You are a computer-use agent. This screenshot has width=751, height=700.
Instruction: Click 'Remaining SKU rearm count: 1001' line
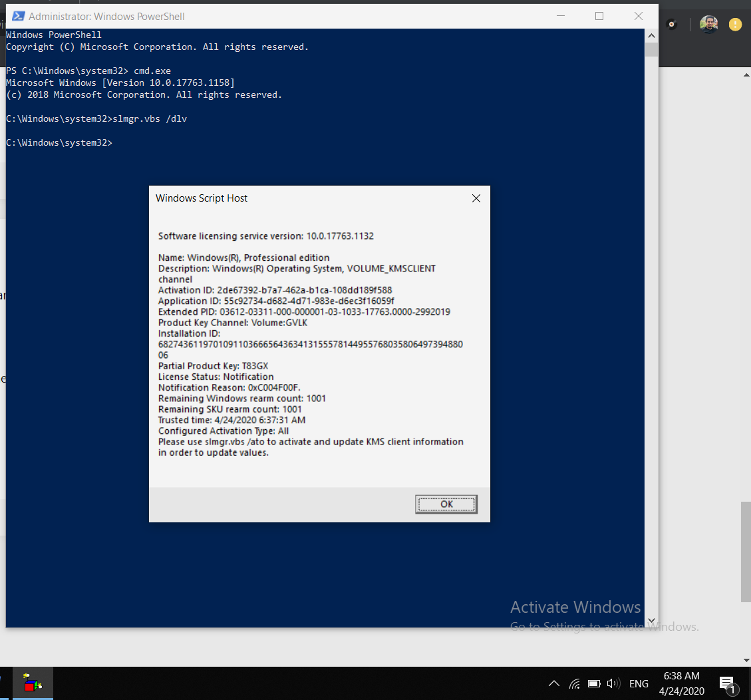[x=230, y=409]
